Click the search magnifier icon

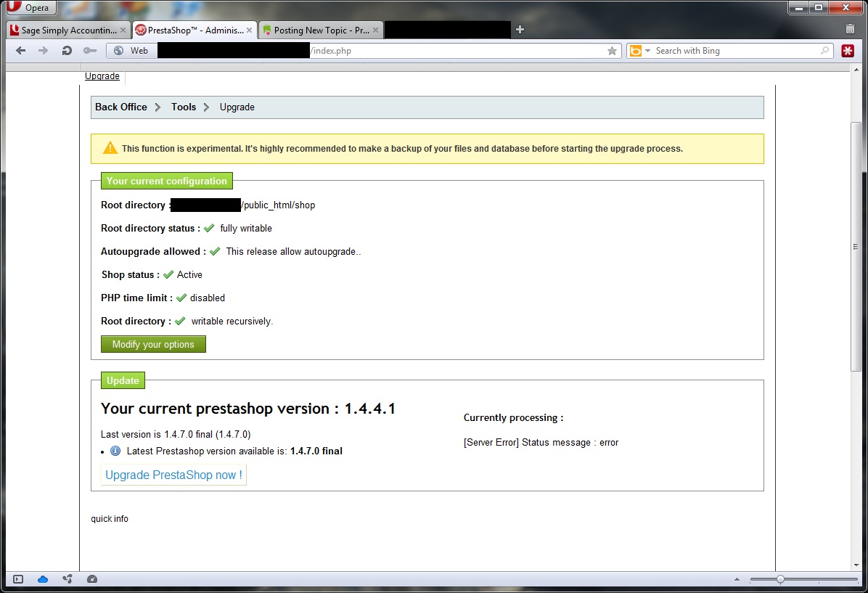825,50
